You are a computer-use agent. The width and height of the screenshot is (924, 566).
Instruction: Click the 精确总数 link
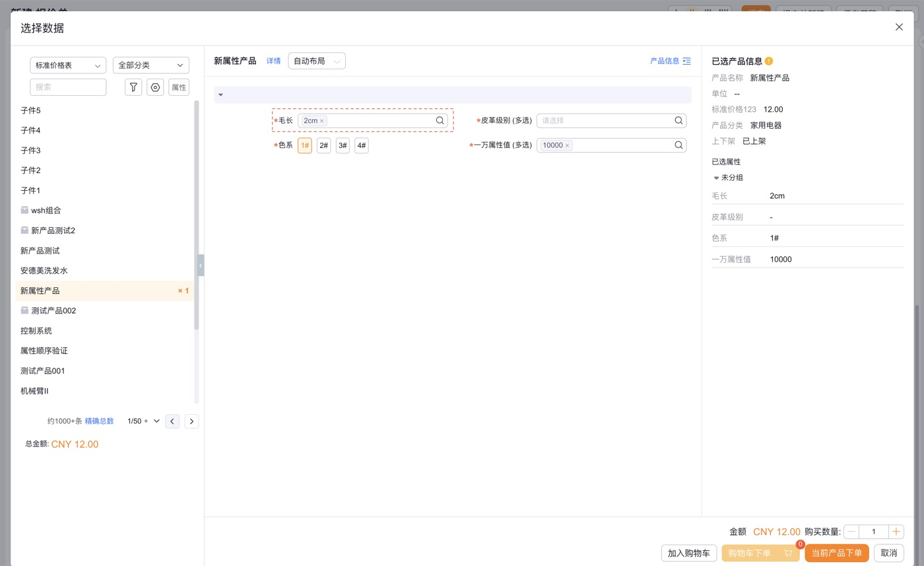(99, 421)
